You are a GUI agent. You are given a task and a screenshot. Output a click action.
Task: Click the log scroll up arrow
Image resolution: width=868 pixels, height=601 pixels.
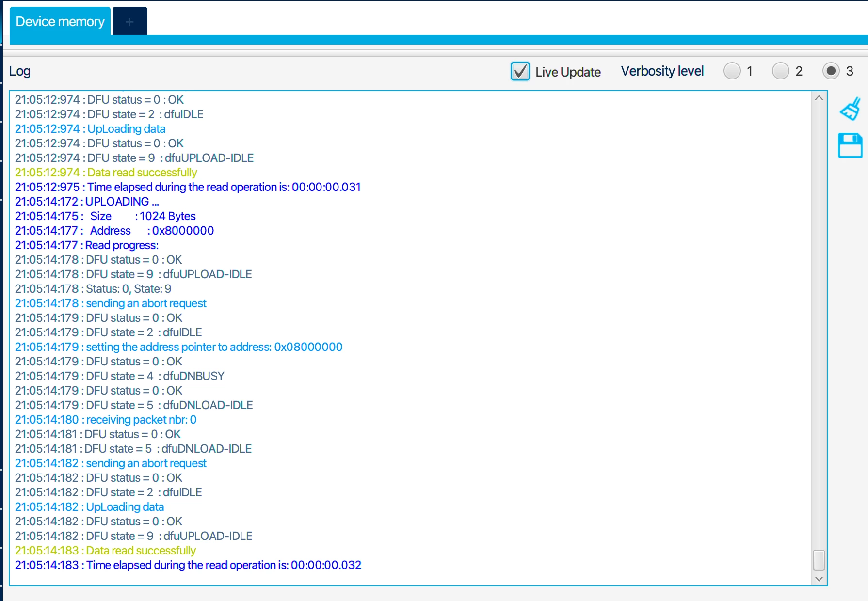point(819,98)
